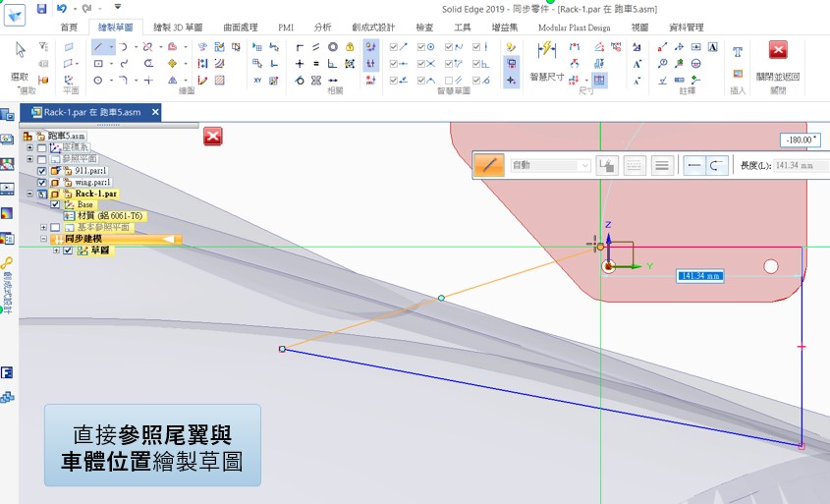Switch to the PMI tab

[x=286, y=27]
